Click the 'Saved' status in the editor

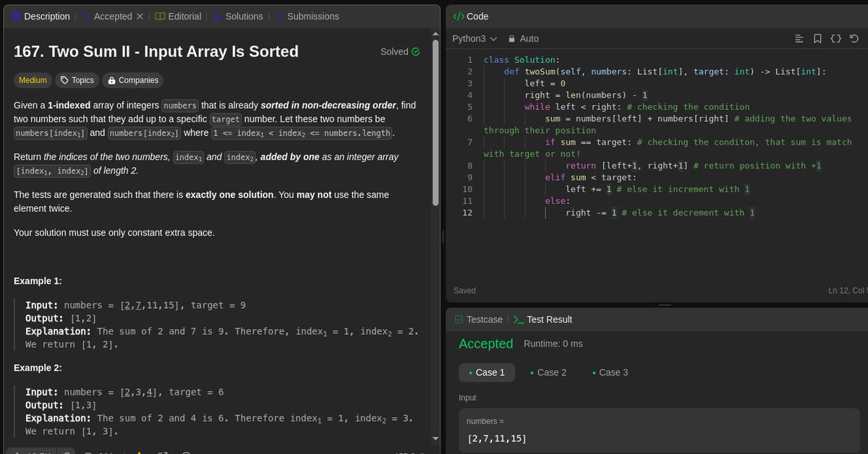[x=465, y=291]
